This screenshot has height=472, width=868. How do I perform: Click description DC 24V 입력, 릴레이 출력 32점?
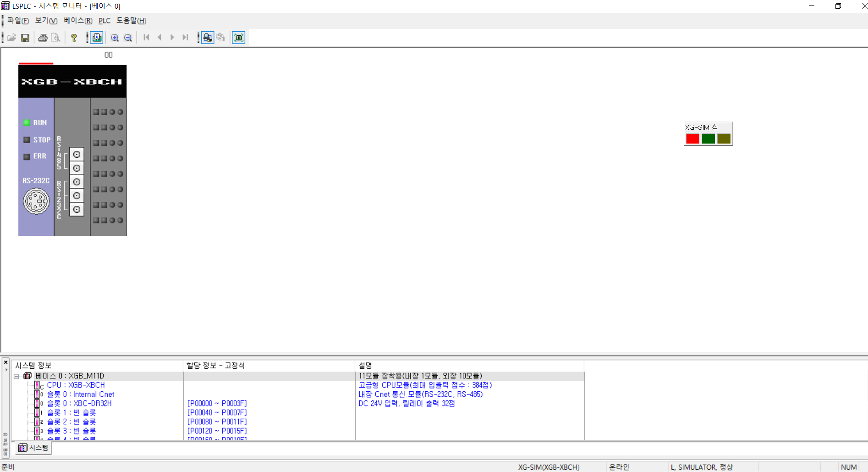coord(407,404)
